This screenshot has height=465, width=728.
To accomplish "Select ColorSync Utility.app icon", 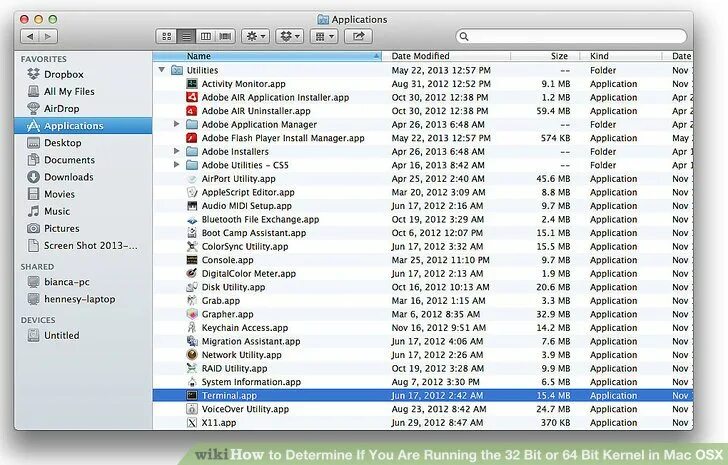I will pos(192,246).
